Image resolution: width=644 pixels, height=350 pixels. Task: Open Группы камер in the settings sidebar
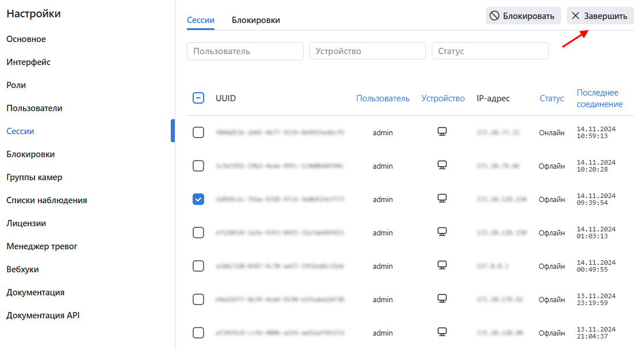click(x=34, y=177)
